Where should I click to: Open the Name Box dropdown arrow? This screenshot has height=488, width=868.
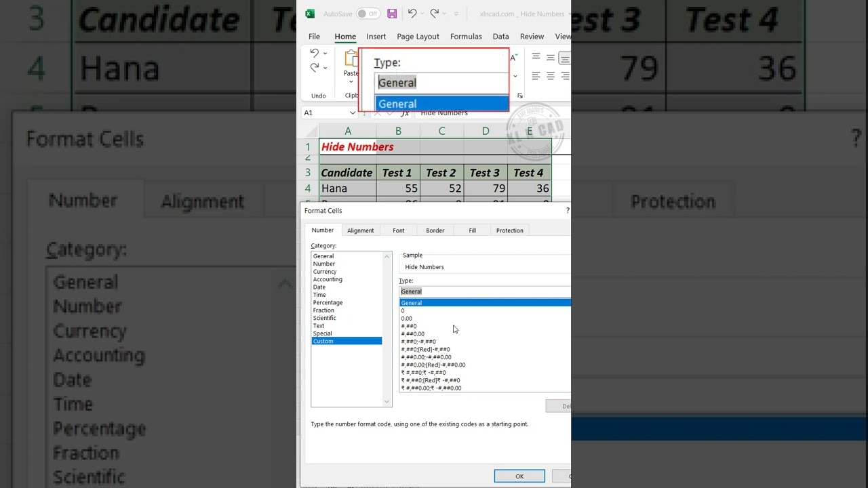(353, 113)
